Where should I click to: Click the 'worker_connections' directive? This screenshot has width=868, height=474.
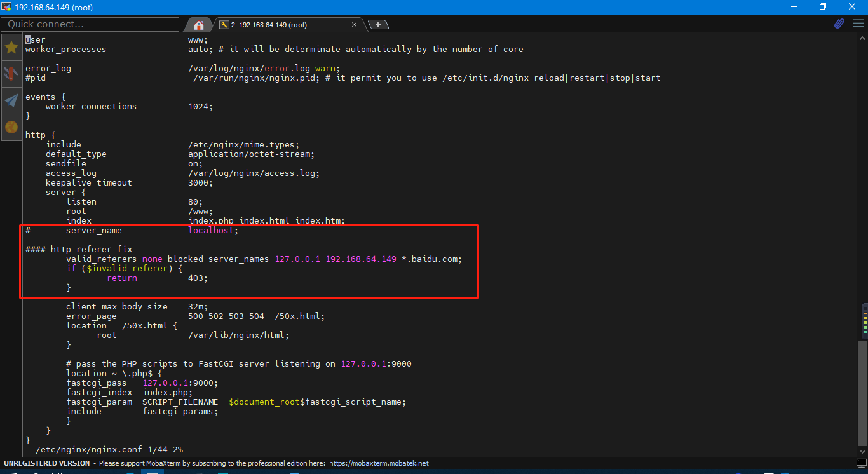click(x=91, y=106)
